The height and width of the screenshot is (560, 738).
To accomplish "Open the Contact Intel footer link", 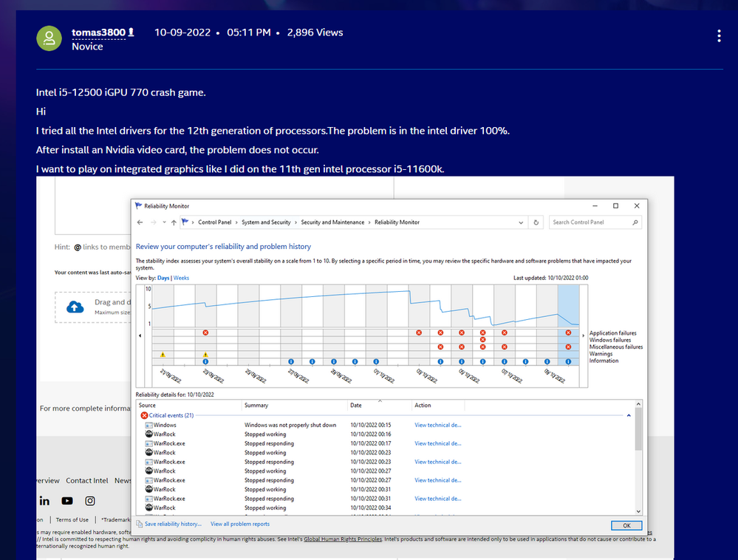I will click(x=86, y=480).
